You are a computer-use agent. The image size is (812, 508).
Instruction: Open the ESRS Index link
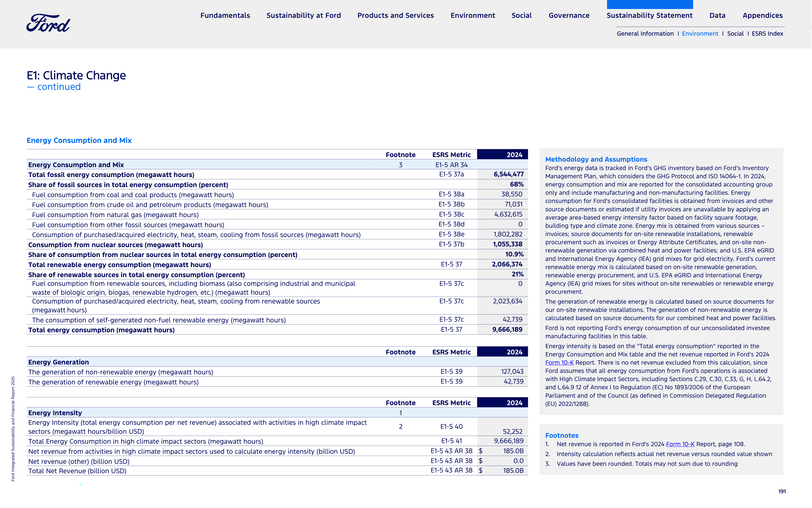click(767, 34)
